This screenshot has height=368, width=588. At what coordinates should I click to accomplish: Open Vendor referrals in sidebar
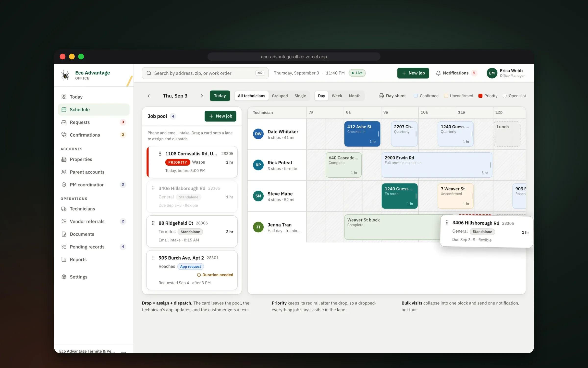(94, 222)
